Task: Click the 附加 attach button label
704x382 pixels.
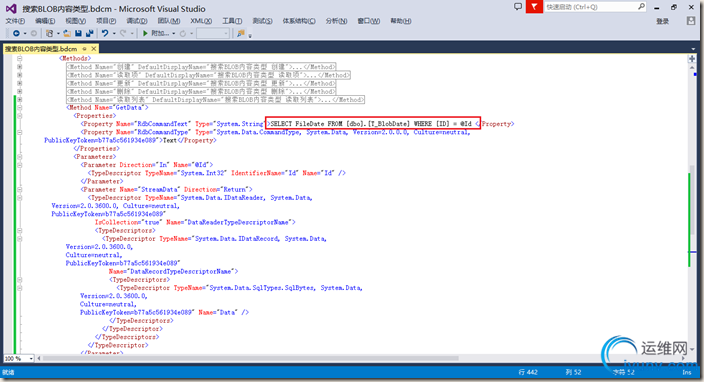Action: [x=159, y=33]
